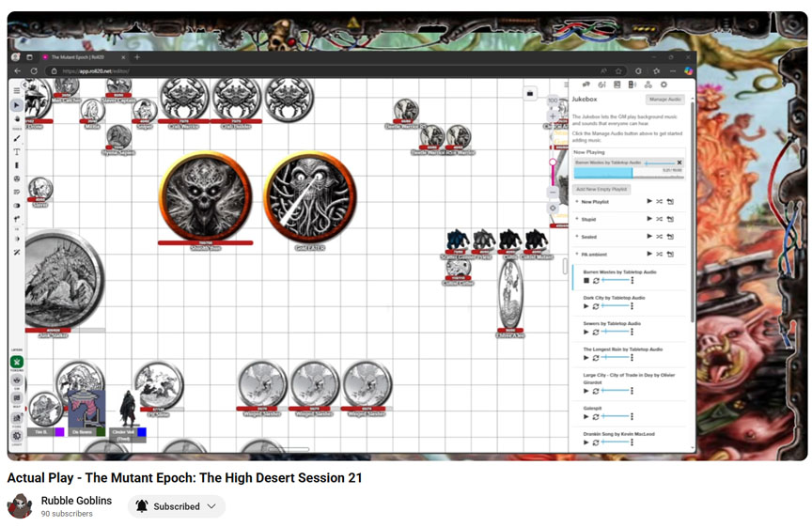Zoom in with the plus button
This screenshot has width=812, height=527.
click(553, 116)
